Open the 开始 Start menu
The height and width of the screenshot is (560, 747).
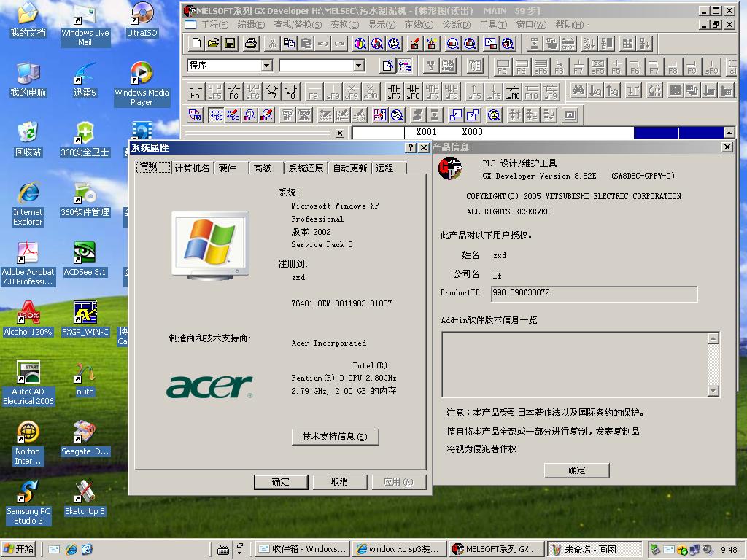[x=20, y=549]
